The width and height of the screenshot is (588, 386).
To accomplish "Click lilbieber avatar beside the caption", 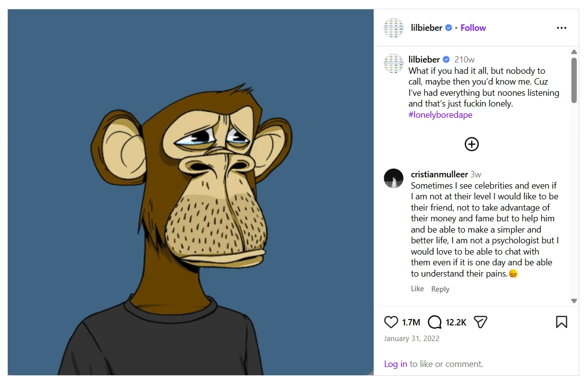I will (x=394, y=64).
